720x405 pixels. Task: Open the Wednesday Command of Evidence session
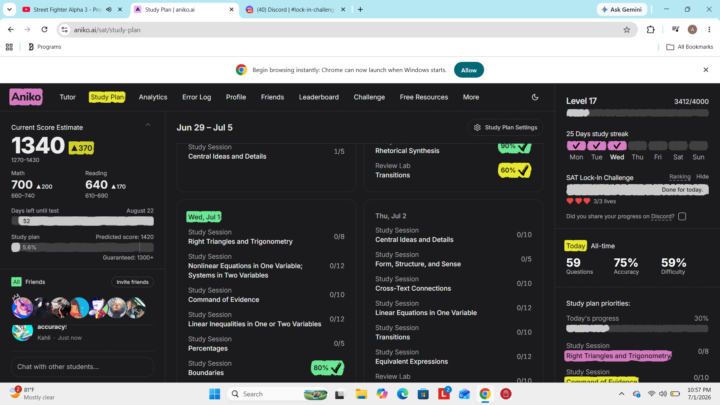tap(266, 295)
